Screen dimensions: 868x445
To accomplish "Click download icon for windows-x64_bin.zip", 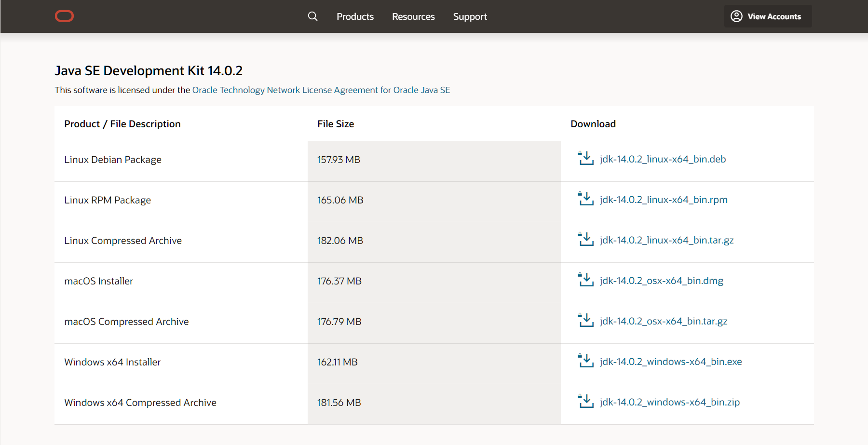I will (586, 401).
